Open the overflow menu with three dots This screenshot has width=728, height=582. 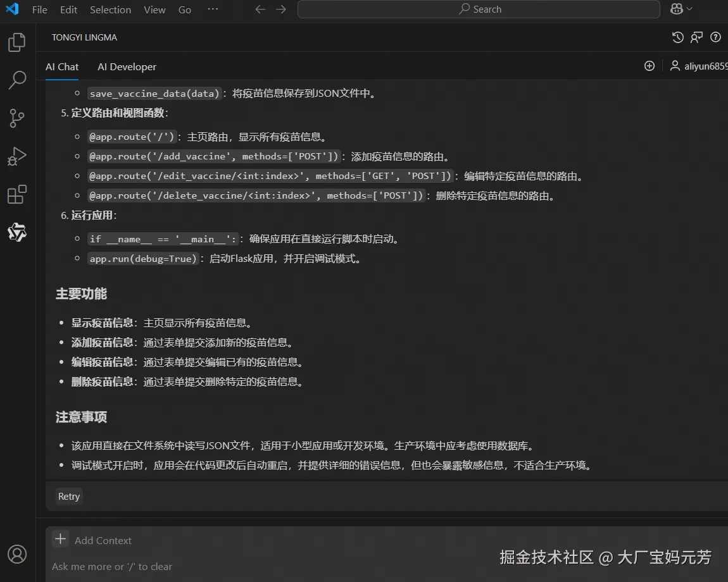pos(213,9)
